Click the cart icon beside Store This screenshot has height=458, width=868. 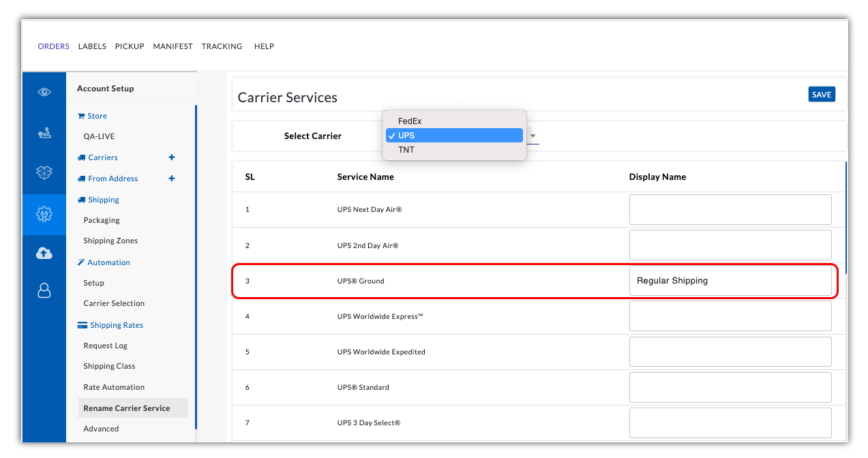coord(81,116)
